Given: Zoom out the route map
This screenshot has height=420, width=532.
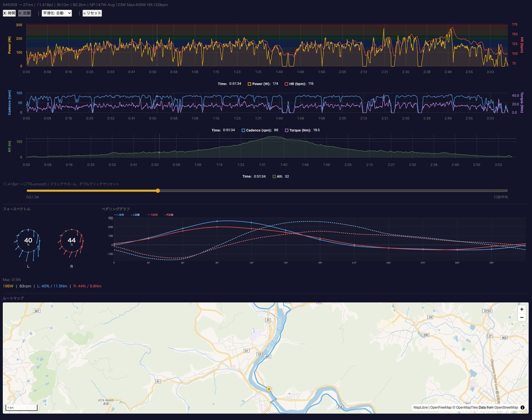Looking at the screenshot, I should click(x=522, y=318).
